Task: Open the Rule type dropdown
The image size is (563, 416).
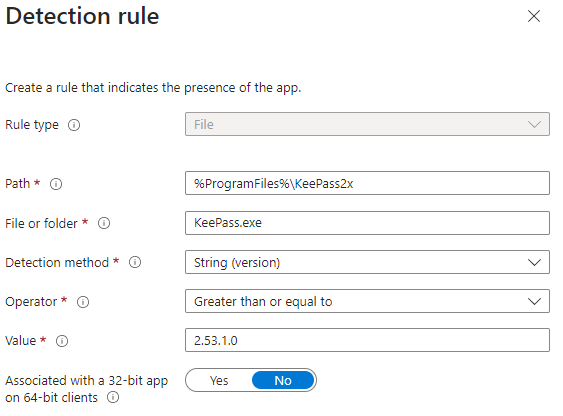Action: pos(367,124)
